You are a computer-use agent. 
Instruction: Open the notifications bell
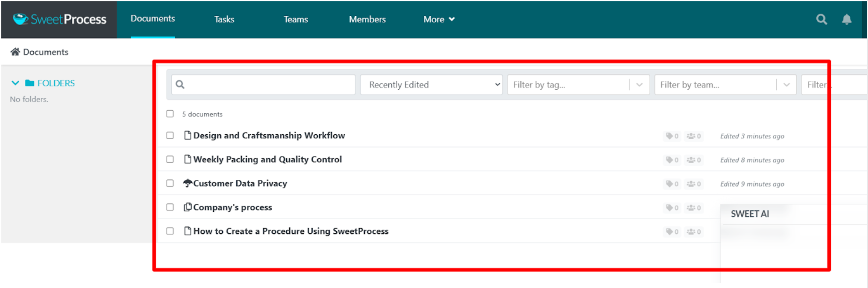pos(847,19)
